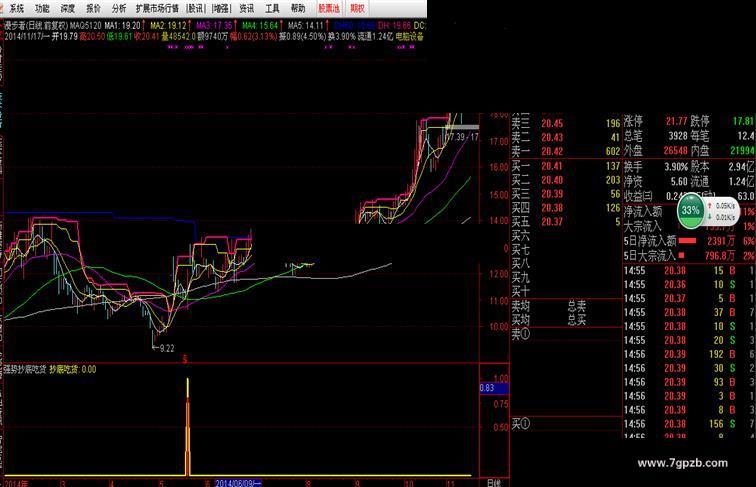Click the 5日净流入额 red bar
The height and width of the screenshot is (487, 756).
coord(688,241)
